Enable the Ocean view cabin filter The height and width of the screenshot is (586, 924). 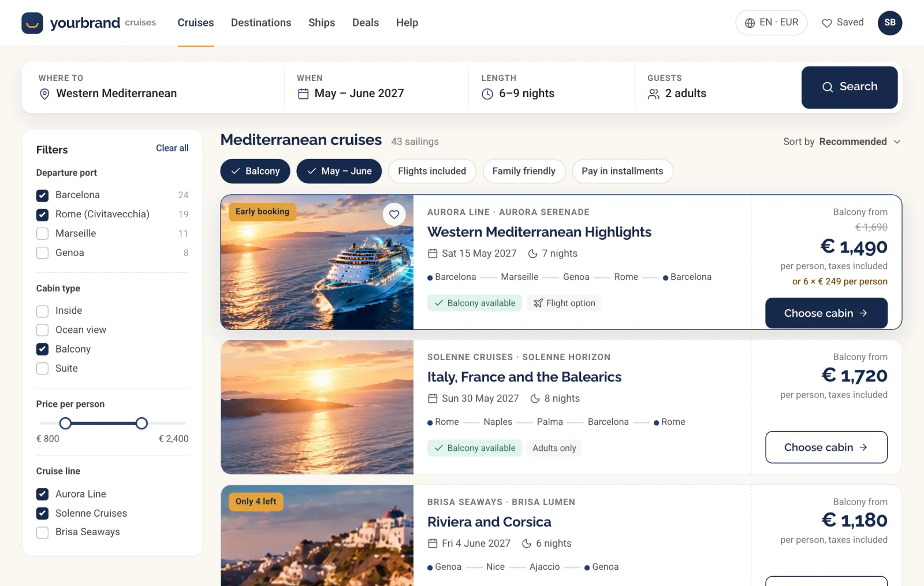pyautogui.click(x=42, y=330)
